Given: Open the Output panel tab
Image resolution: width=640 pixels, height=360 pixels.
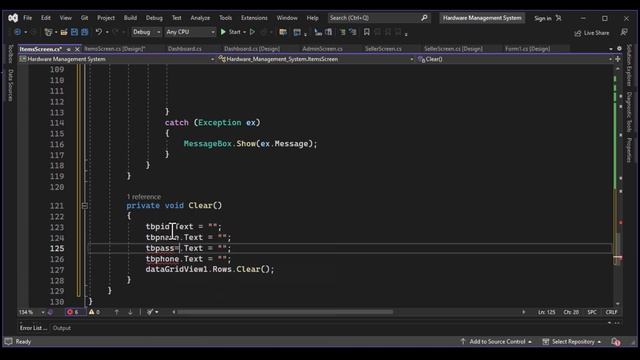Looking at the screenshot, I should pyautogui.click(x=62, y=328).
